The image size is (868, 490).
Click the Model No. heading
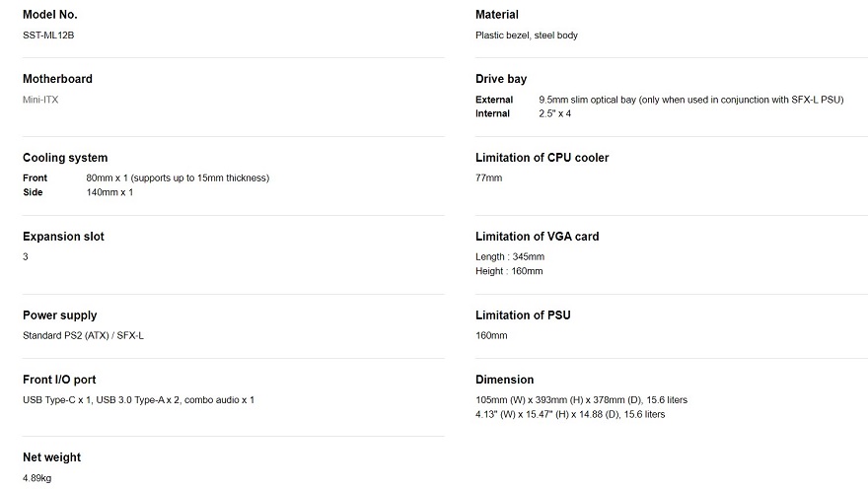(x=50, y=15)
